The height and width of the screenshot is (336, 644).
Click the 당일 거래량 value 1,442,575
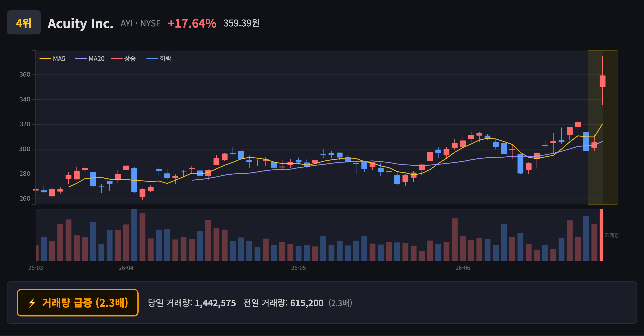click(215, 303)
